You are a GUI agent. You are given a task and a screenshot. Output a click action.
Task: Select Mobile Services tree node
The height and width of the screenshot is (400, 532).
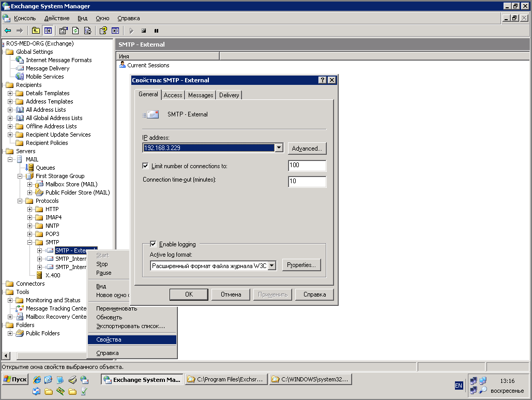coord(45,77)
